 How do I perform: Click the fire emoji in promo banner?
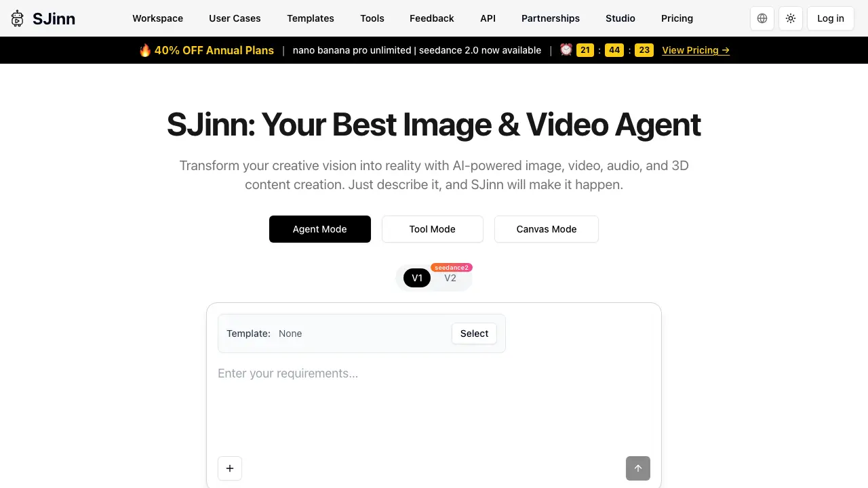click(145, 50)
